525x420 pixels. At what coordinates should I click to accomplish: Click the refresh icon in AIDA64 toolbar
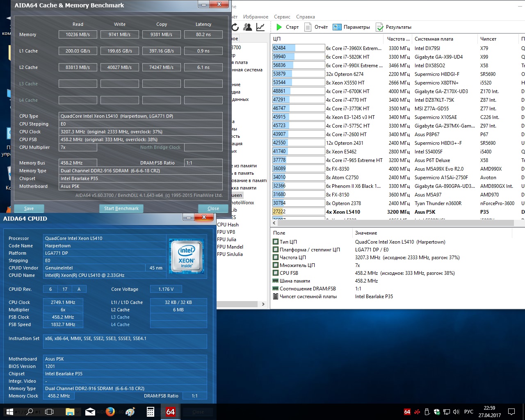coord(235,27)
